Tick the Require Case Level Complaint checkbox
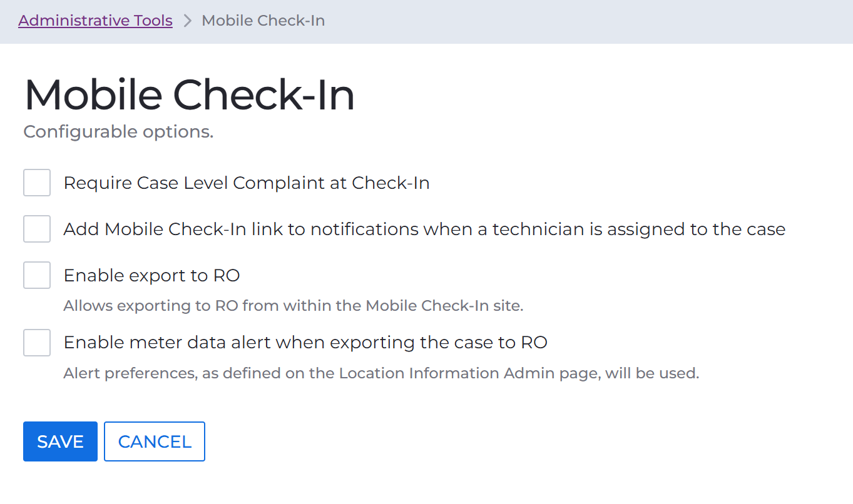This screenshot has width=853, height=504. pos(37,183)
